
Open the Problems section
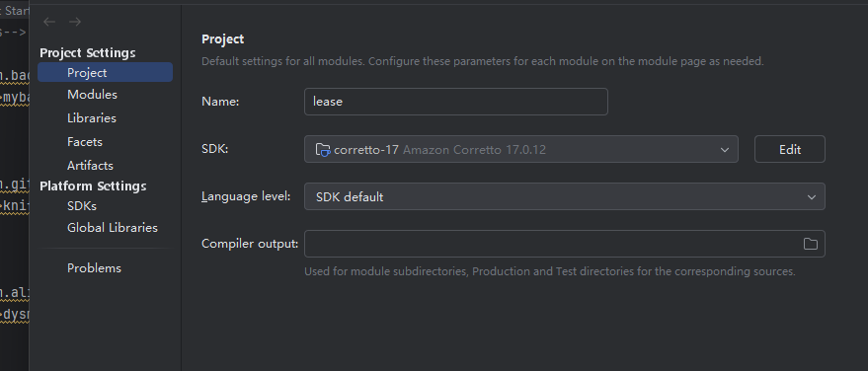click(94, 268)
